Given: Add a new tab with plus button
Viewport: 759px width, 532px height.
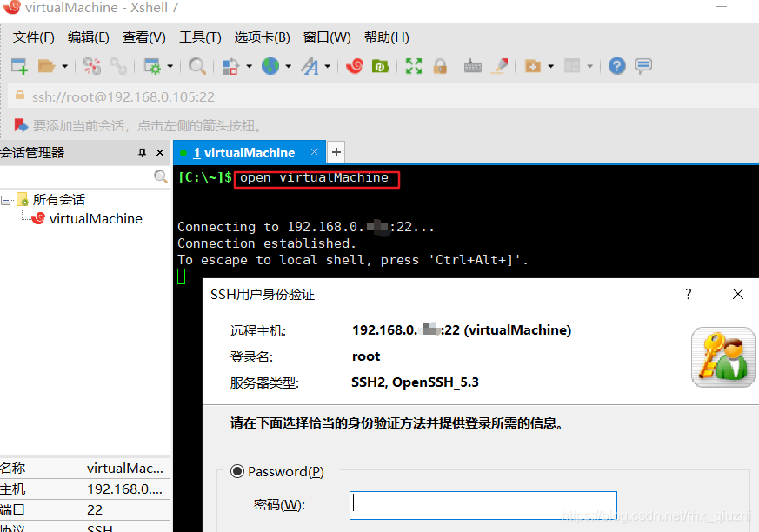Looking at the screenshot, I should 336,152.
